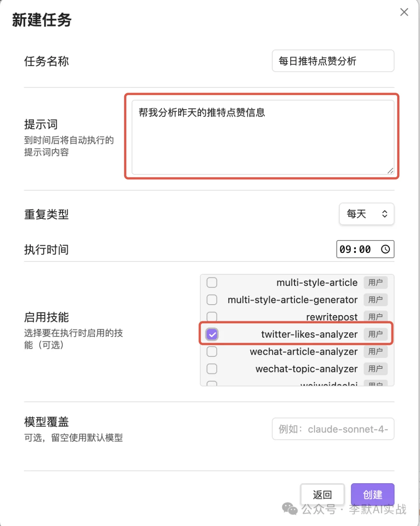This screenshot has width=420, height=526.
Task: Uncheck the twitter-likes-analyzer skill
Action: tap(212, 334)
